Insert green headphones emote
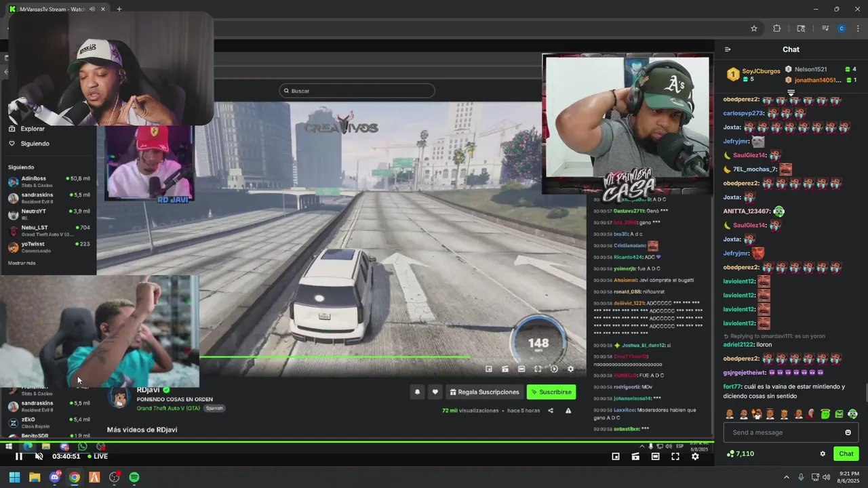 pyautogui.click(x=852, y=414)
